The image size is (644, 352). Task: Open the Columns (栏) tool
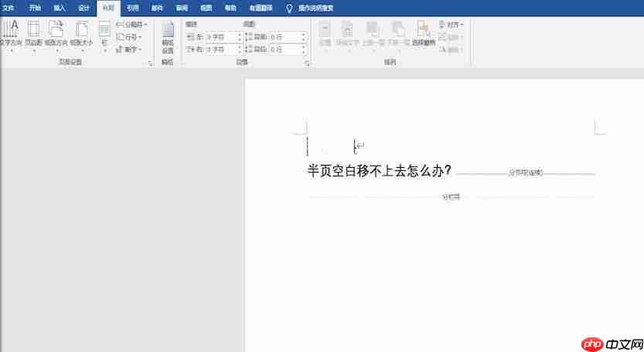click(x=104, y=35)
